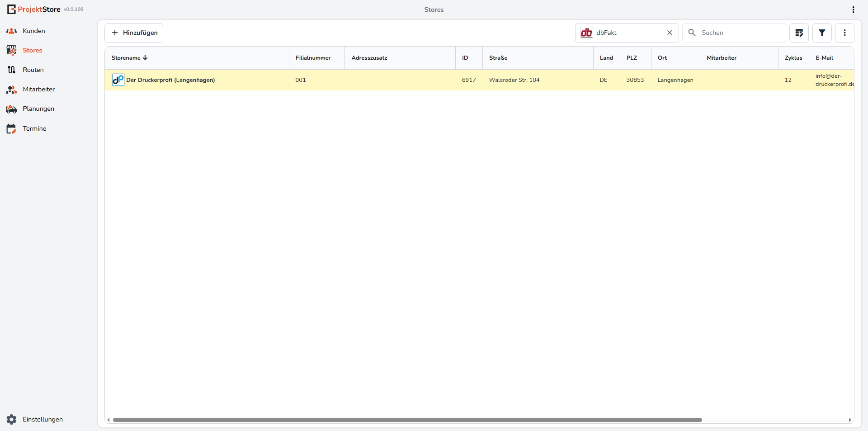Sort by E-Mail column header
Screen dimensions: 868x431
824,57
